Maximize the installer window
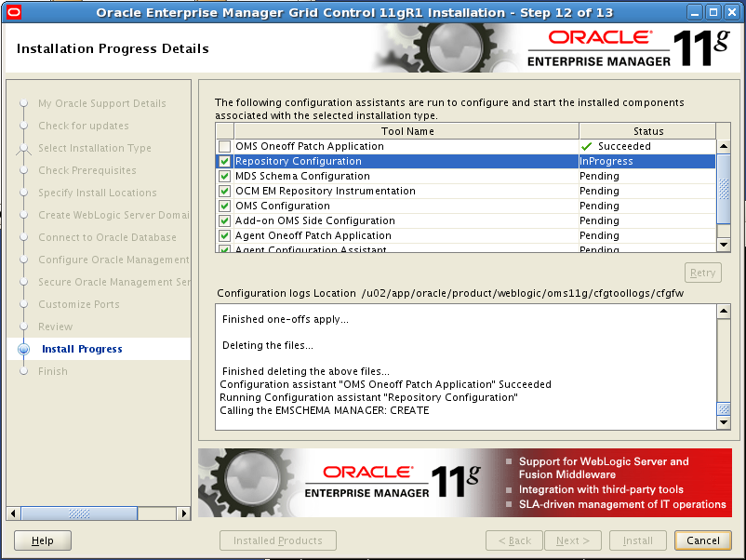This screenshot has height=560, width=746. tap(713, 12)
